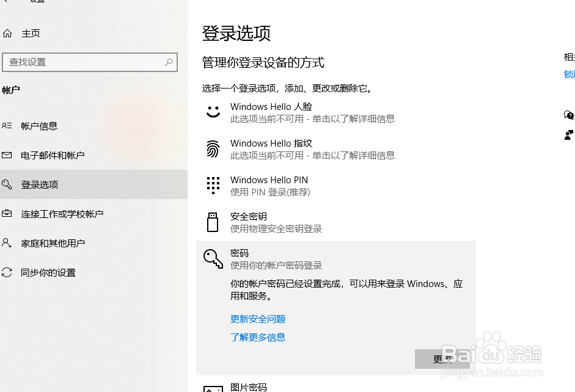Open 同步你的设置 page
The height and width of the screenshot is (392, 575).
(48, 272)
